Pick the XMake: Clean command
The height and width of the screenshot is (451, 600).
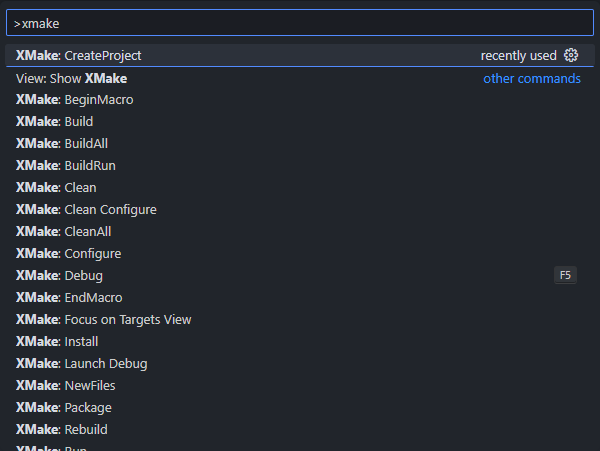(x=56, y=188)
